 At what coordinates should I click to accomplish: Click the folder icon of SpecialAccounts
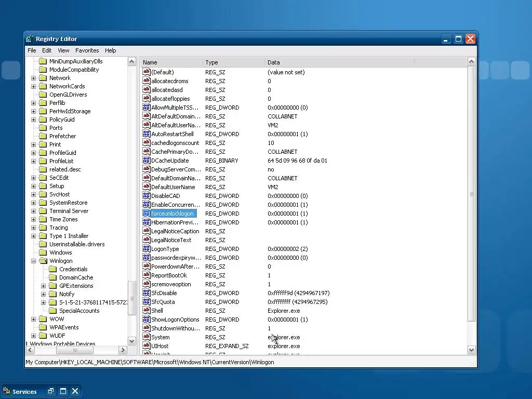[x=52, y=311]
